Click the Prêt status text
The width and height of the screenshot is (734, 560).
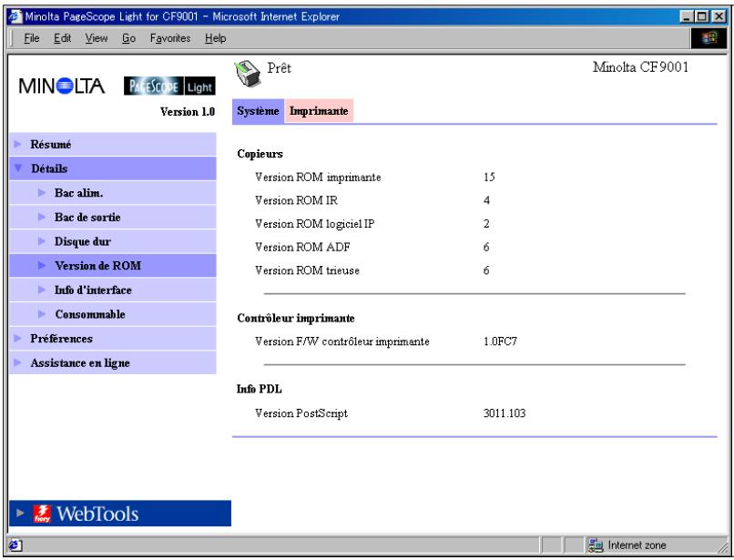(x=279, y=68)
